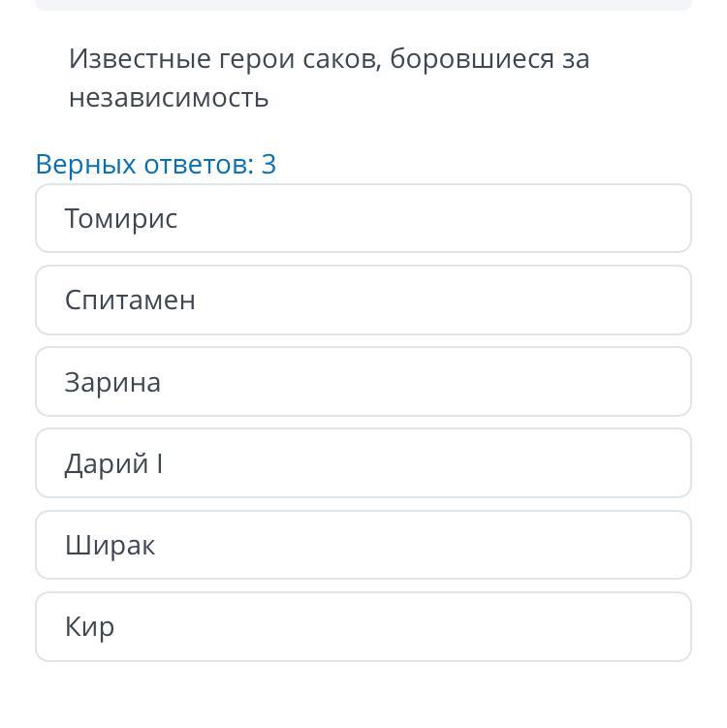Click the text 'Кир' in last option
The image size is (727, 728).
click(89, 627)
